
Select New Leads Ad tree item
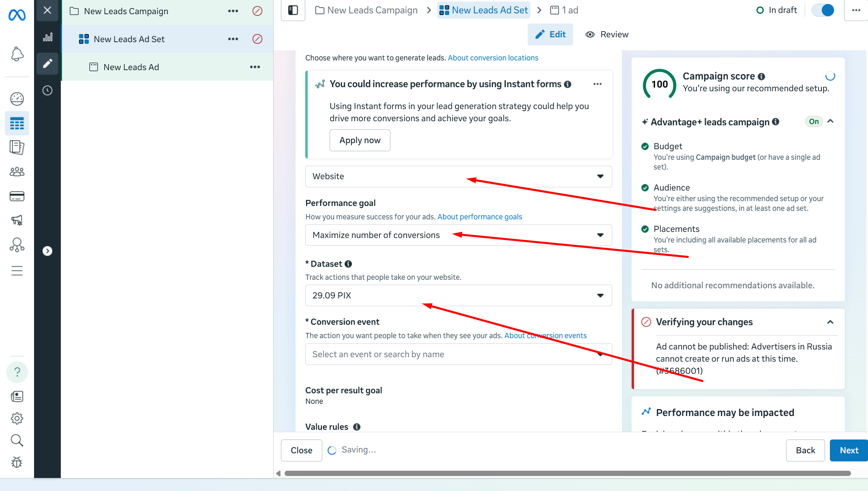click(x=131, y=67)
